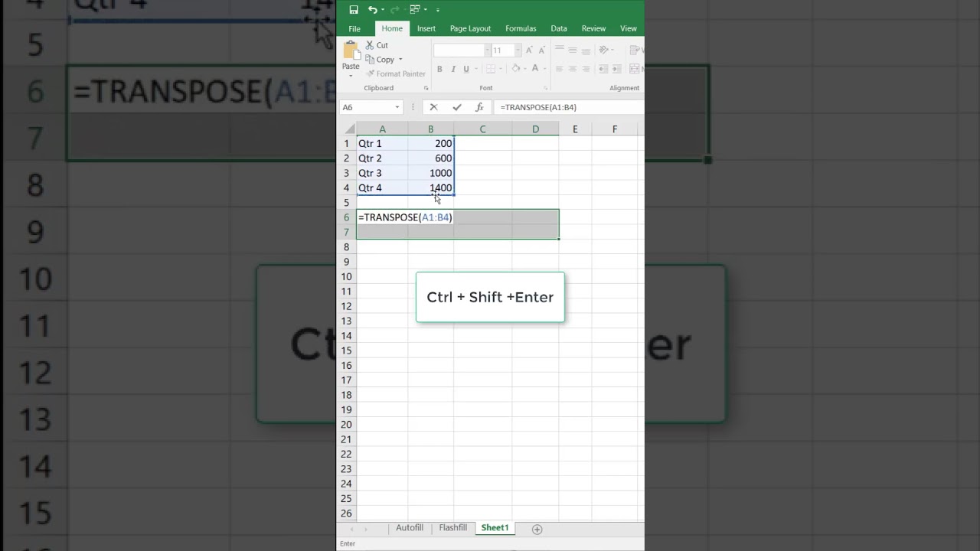Image resolution: width=980 pixels, height=551 pixels.
Task: Align text to the right
Action: tap(586, 69)
